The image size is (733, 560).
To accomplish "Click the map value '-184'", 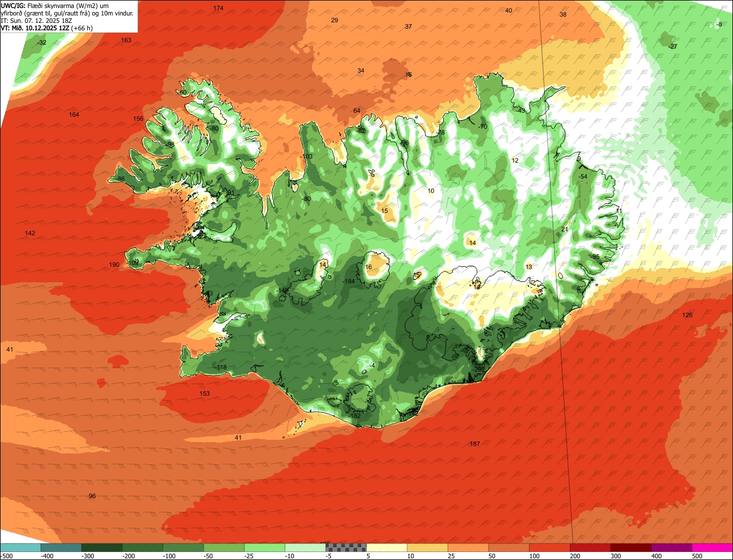I will coord(349,281).
